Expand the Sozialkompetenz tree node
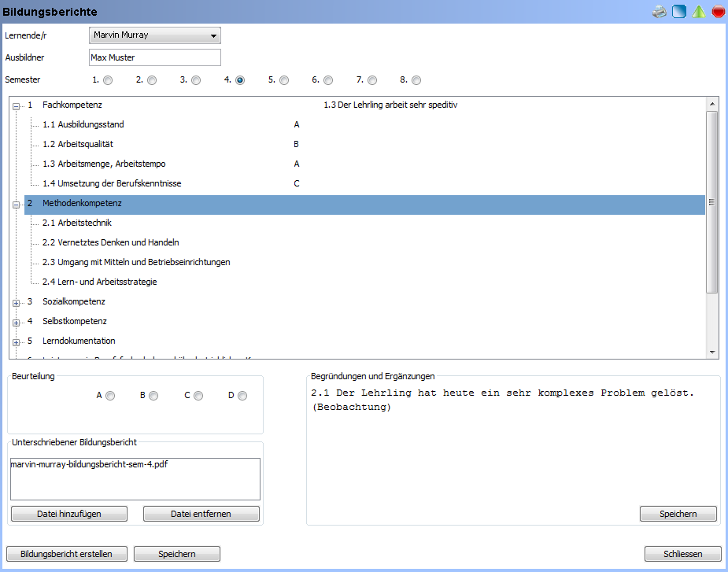The image size is (728, 572). 17,303
